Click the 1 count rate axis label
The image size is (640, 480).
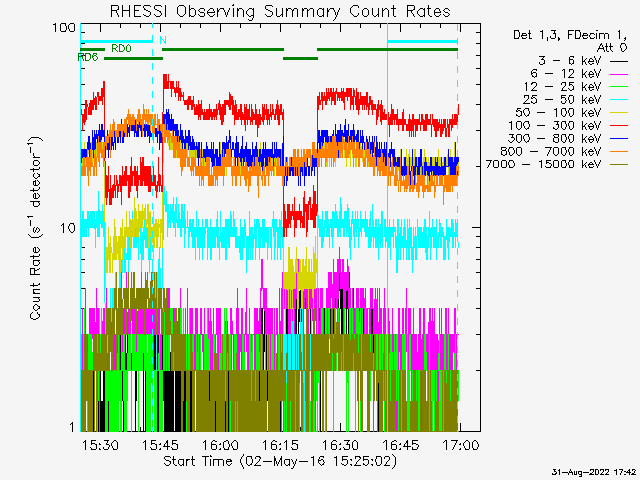pos(72,427)
